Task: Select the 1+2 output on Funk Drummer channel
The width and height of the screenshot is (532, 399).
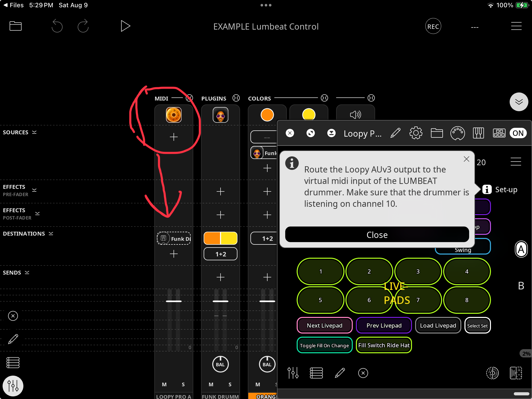Action: click(x=221, y=254)
